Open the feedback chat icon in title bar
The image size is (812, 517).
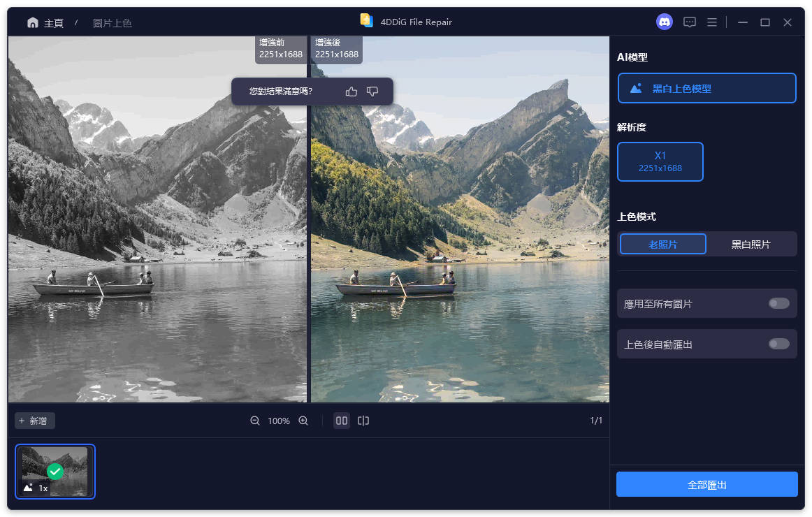pos(689,22)
